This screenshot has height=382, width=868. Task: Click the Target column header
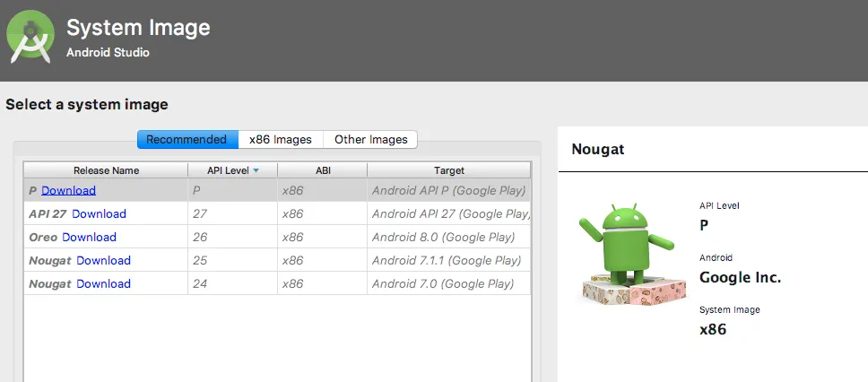449,170
